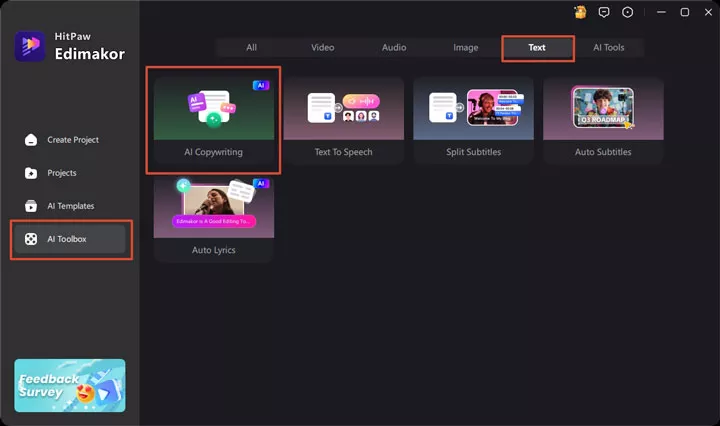Click the "Text To Speech" card label

tap(343, 152)
